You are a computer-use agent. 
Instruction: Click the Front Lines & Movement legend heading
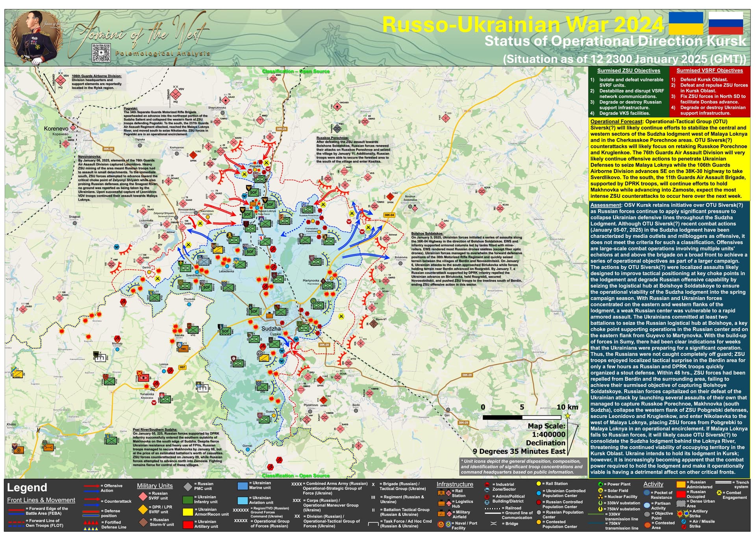pyautogui.click(x=41, y=500)
